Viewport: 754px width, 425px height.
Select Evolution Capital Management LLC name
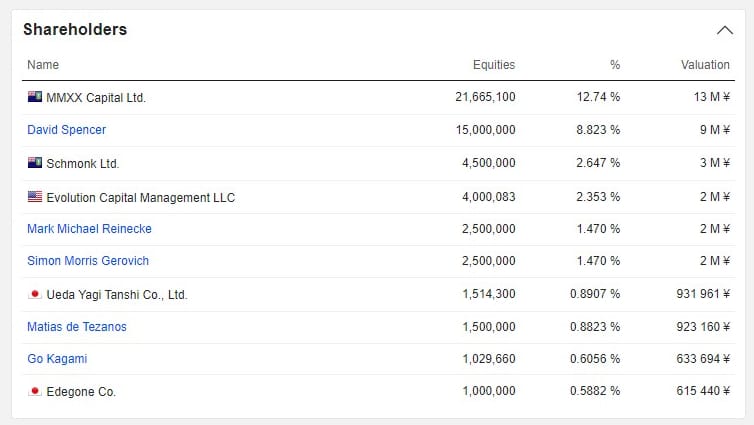[141, 198]
